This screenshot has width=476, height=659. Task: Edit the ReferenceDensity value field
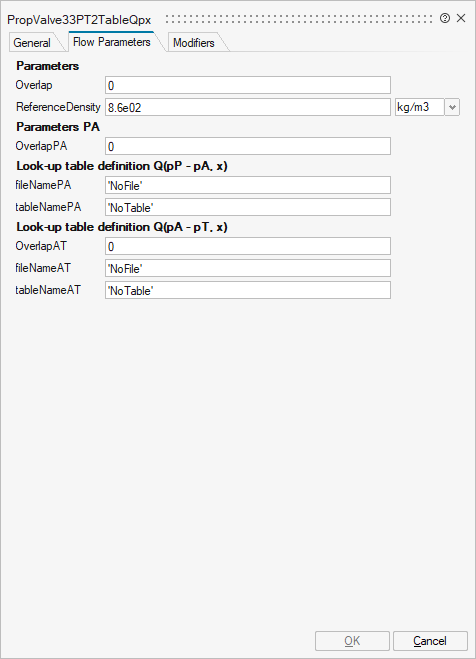[x=248, y=107]
